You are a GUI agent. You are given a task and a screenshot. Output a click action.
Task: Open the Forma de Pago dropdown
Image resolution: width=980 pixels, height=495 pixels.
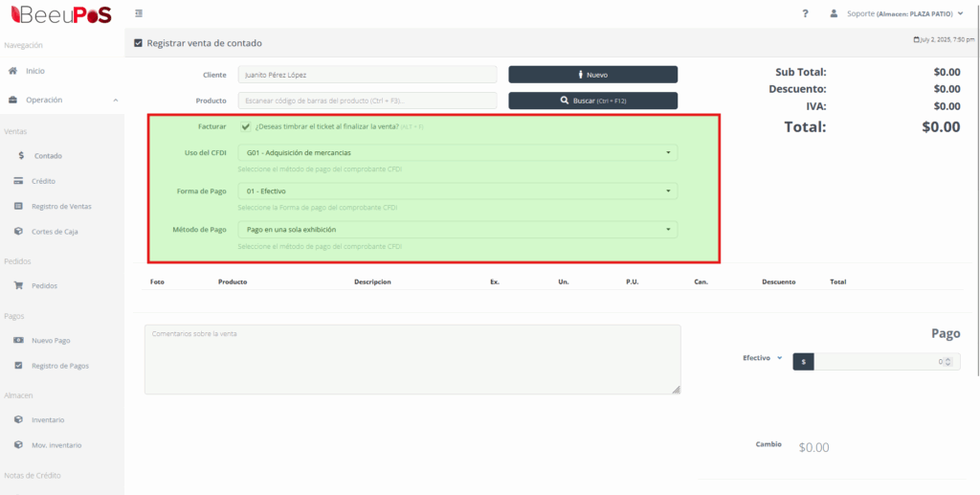[x=457, y=191]
